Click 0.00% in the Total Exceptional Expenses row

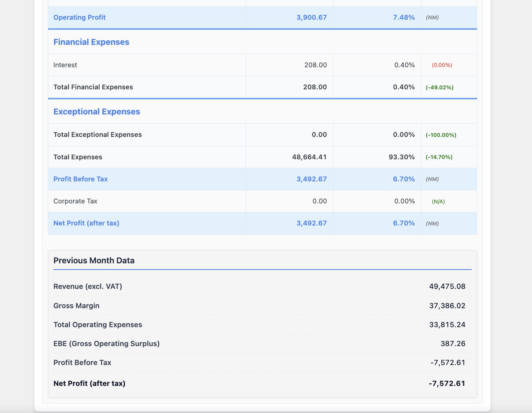coord(404,135)
